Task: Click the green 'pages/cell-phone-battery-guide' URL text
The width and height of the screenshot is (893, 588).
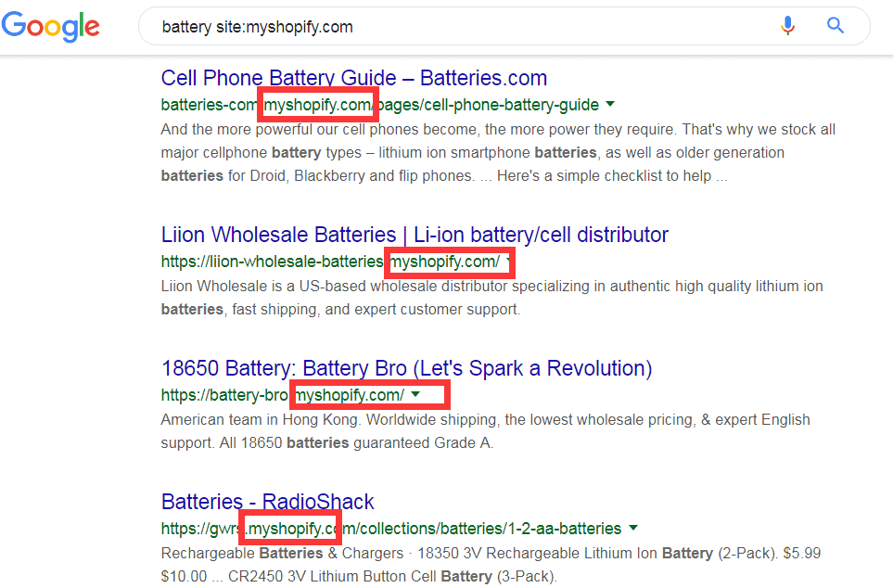Action: click(490, 105)
